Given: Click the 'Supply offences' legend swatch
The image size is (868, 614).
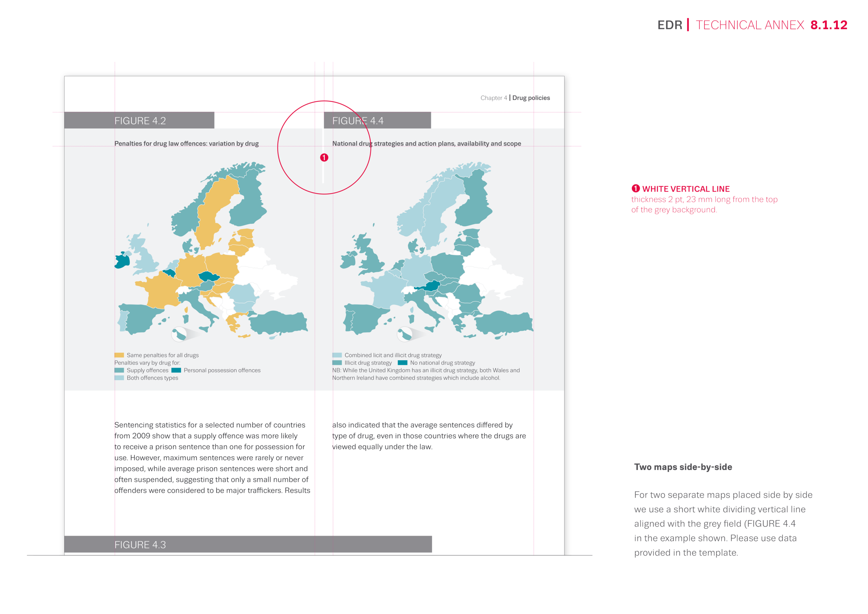Looking at the screenshot, I should click(119, 370).
